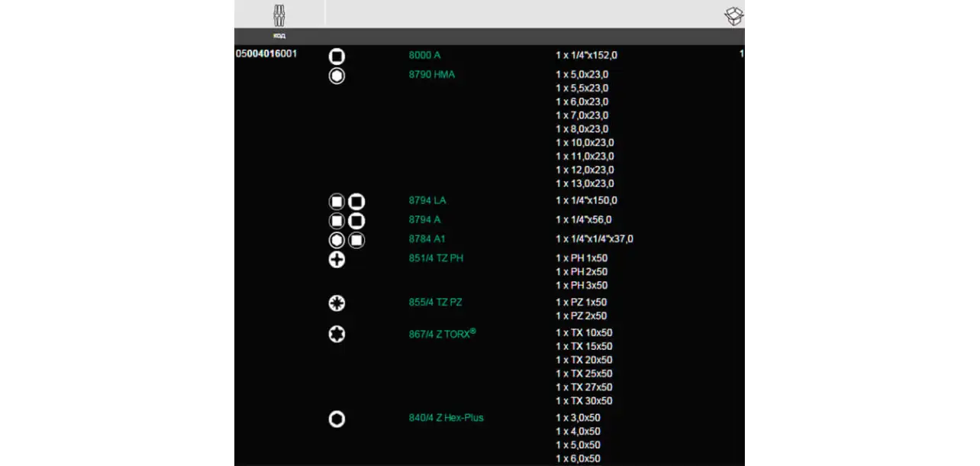Select the Hex-Plus icon beside 840/4 Z Hex-Plus

click(x=337, y=419)
